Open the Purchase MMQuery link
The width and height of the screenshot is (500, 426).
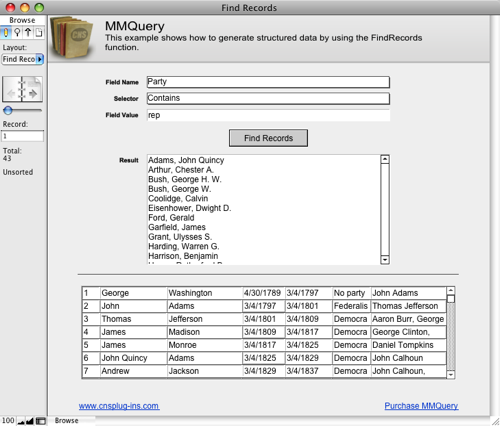click(421, 406)
